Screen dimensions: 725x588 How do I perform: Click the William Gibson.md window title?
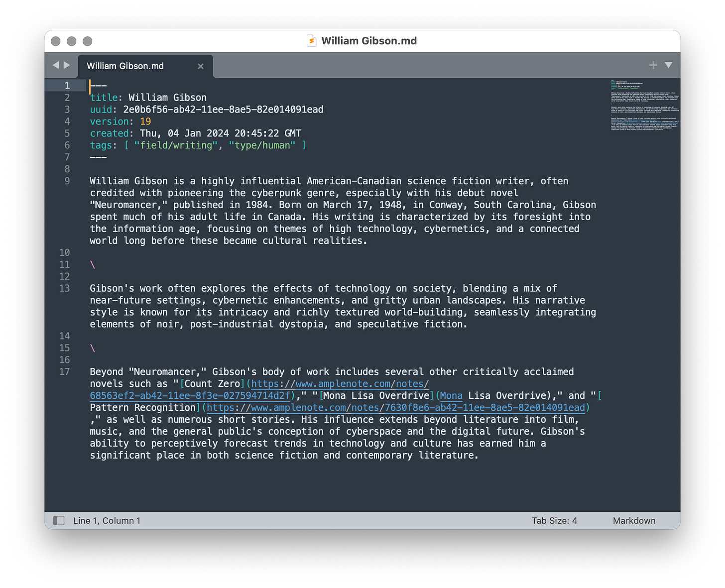point(369,41)
